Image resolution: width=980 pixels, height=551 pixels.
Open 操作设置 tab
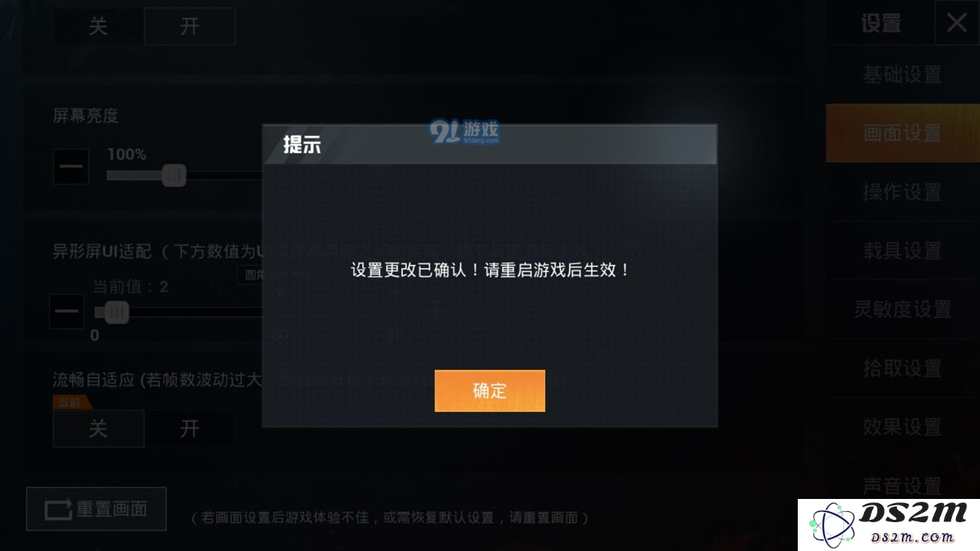[x=903, y=192]
